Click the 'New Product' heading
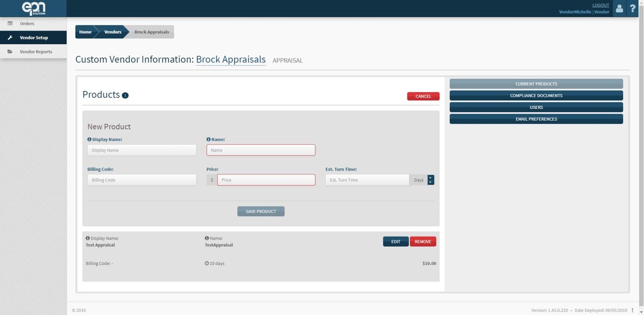This screenshot has width=644, height=315. click(x=109, y=126)
